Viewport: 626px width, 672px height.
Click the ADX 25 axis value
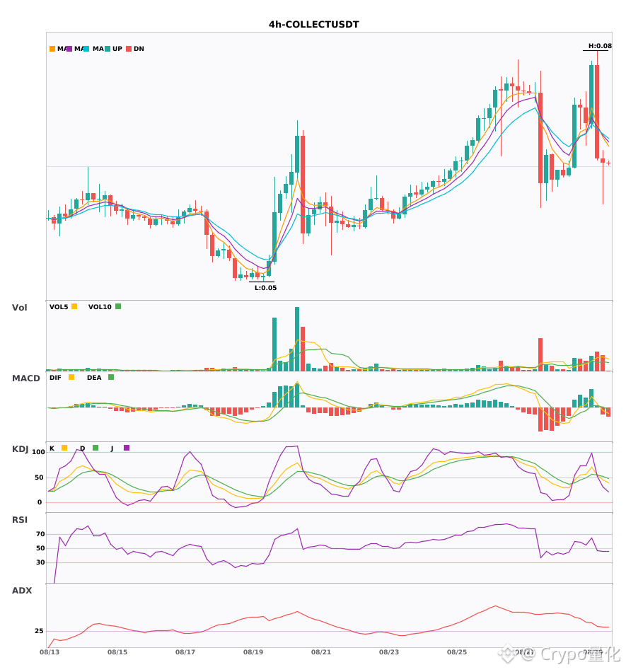coord(39,631)
